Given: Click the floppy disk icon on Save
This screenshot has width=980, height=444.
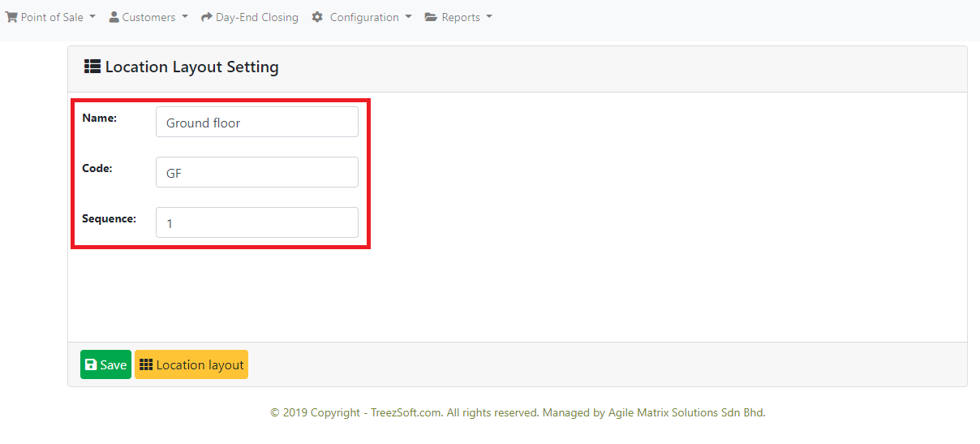Looking at the screenshot, I should (91, 365).
